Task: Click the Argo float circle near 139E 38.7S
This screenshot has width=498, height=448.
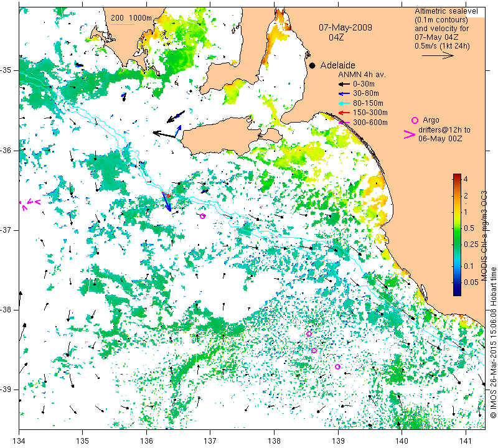Action: (x=337, y=366)
